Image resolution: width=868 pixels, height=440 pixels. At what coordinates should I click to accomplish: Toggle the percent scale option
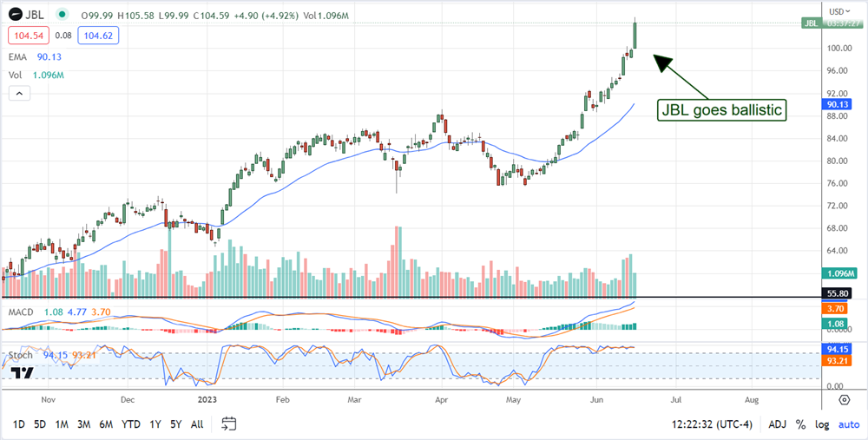point(800,424)
